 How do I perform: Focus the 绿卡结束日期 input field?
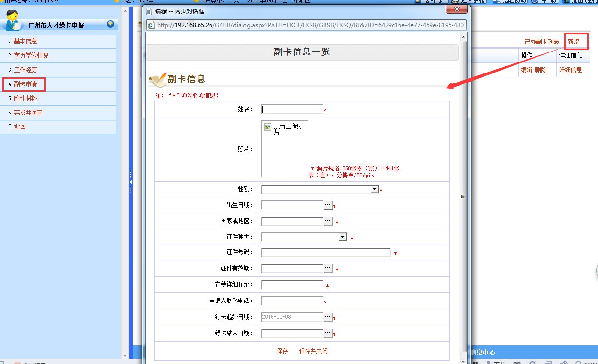(x=292, y=333)
